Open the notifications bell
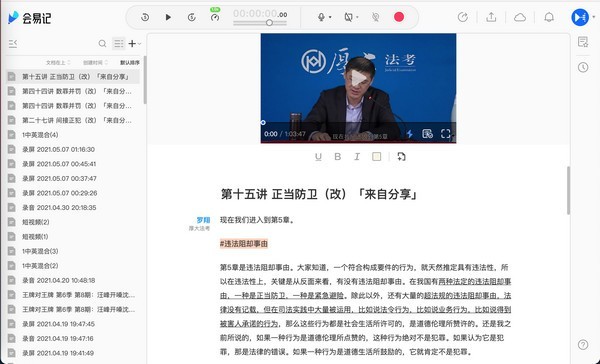600x364 pixels. [549, 17]
